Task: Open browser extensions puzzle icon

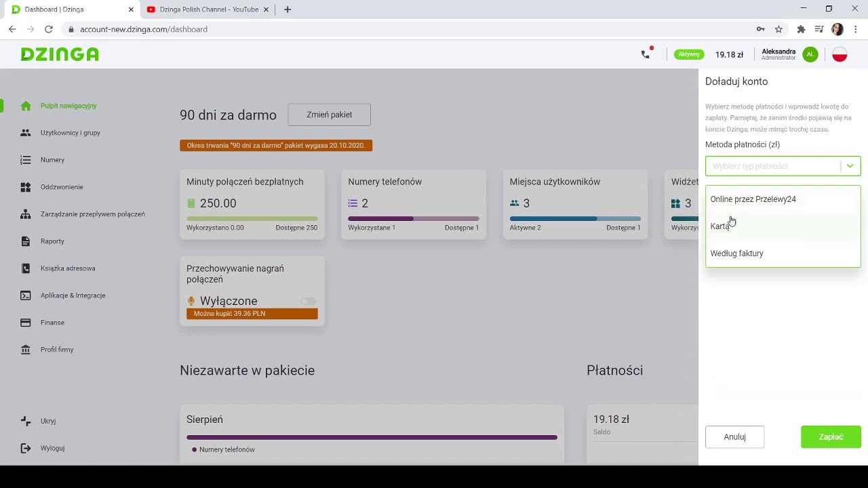Action: tap(801, 29)
